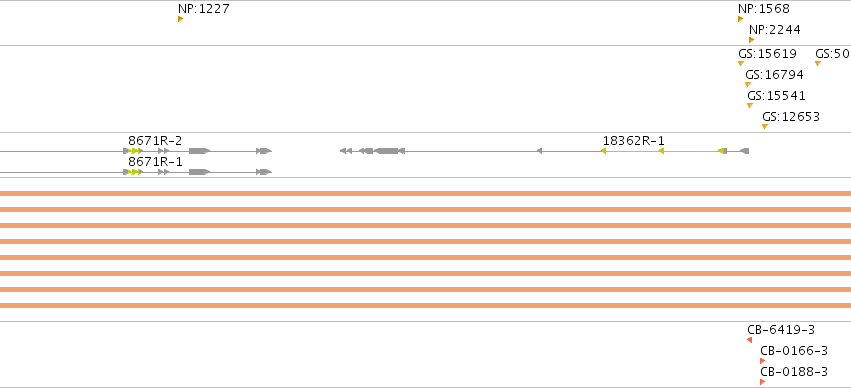The width and height of the screenshot is (851, 388).
Task: Select the GS:50 triangle marker
Action: click(818, 63)
